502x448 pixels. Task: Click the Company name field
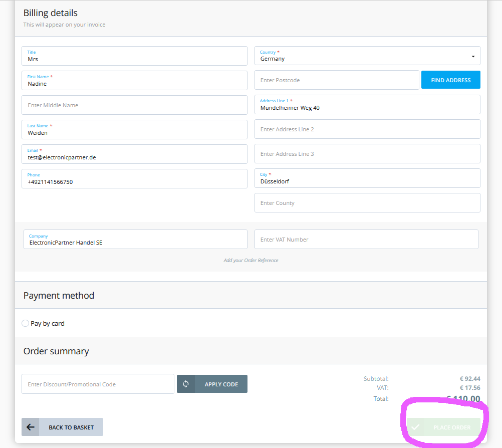click(x=135, y=240)
